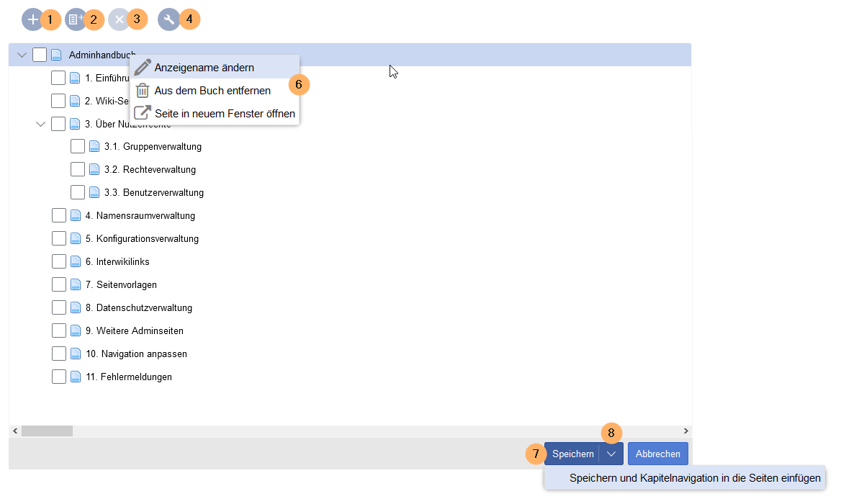841x504 pixels.
Task: Open the wrench metadata settings icon
Action: coord(168,19)
